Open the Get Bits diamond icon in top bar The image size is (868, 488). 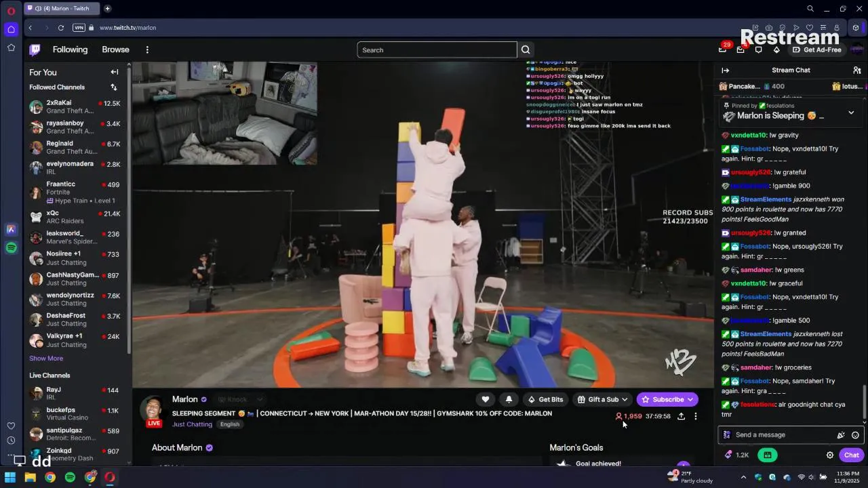point(776,49)
